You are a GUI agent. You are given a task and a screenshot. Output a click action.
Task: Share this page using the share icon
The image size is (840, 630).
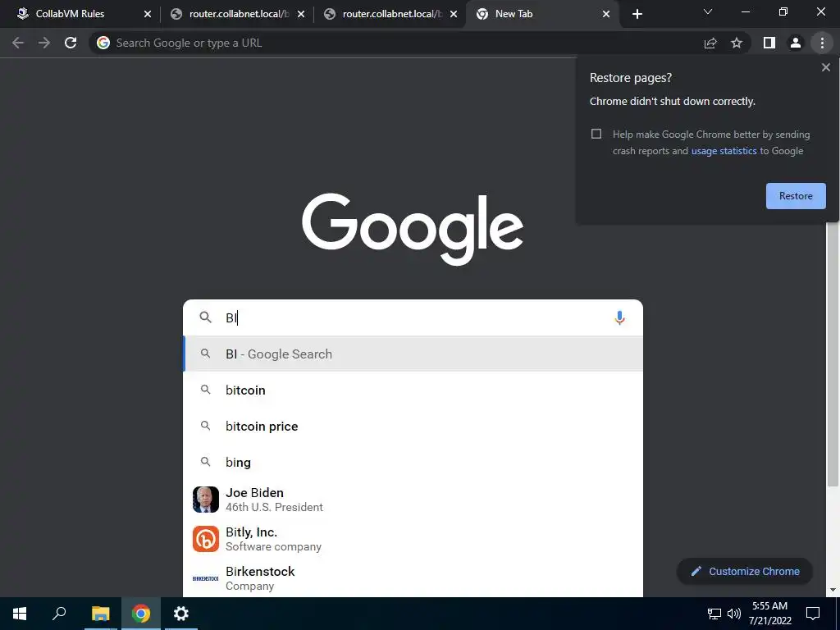click(710, 43)
